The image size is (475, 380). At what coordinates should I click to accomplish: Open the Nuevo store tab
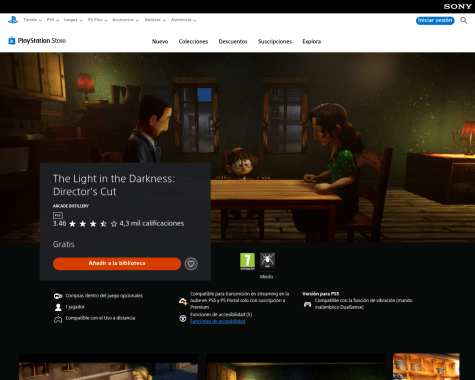pos(160,42)
